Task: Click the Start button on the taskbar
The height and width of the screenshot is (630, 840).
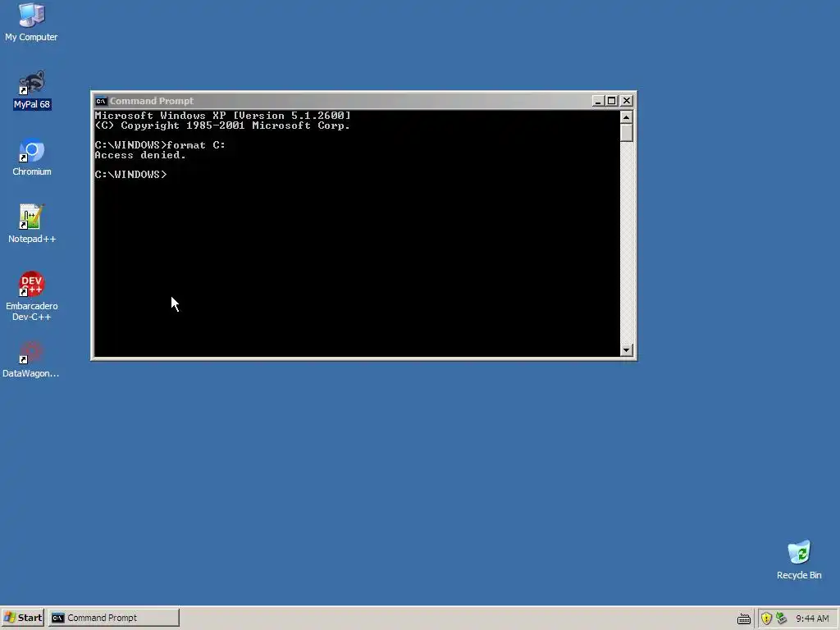Action: coord(22,618)
